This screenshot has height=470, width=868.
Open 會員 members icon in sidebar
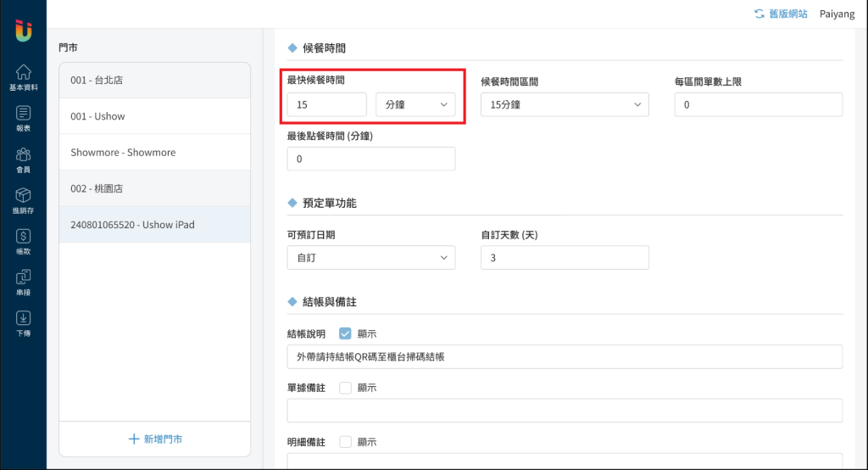tap(23, 159)
